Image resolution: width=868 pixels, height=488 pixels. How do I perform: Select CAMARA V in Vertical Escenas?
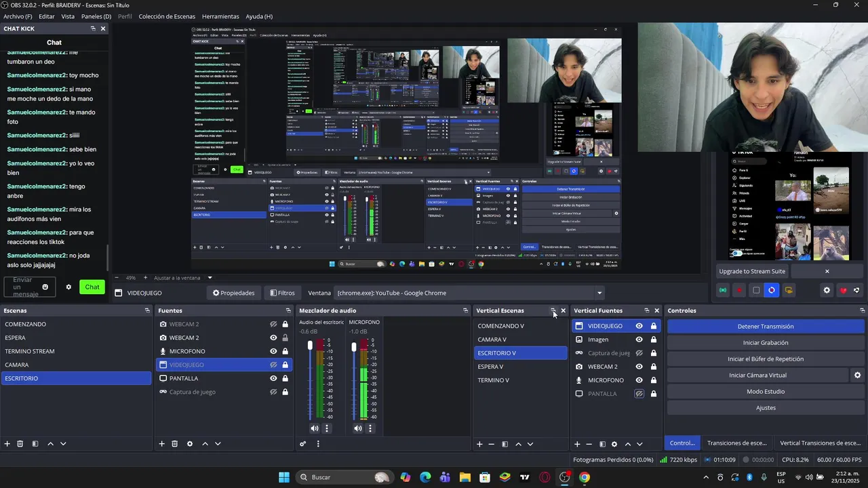pyautogui.click(x=521, y=340)
